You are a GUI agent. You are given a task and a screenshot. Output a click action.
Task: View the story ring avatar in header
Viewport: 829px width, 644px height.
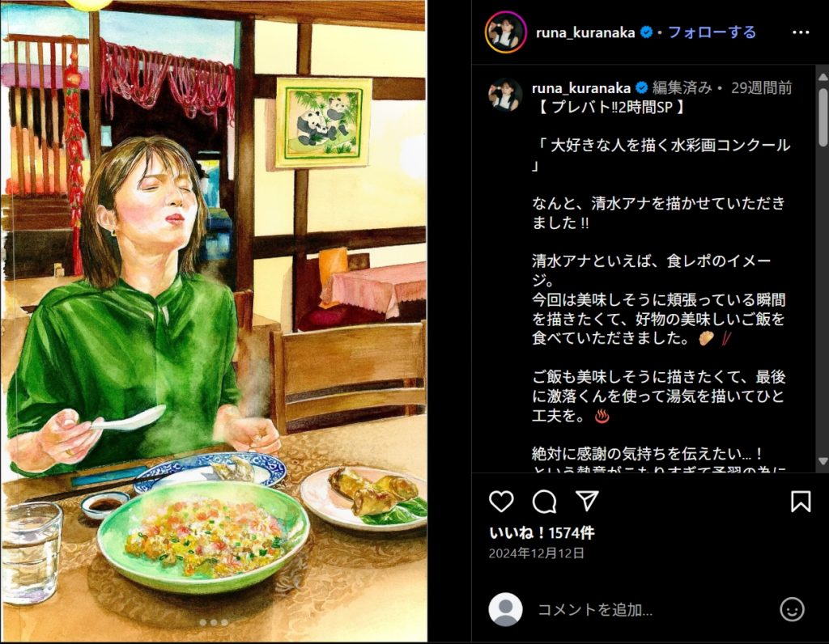[505, 32]
